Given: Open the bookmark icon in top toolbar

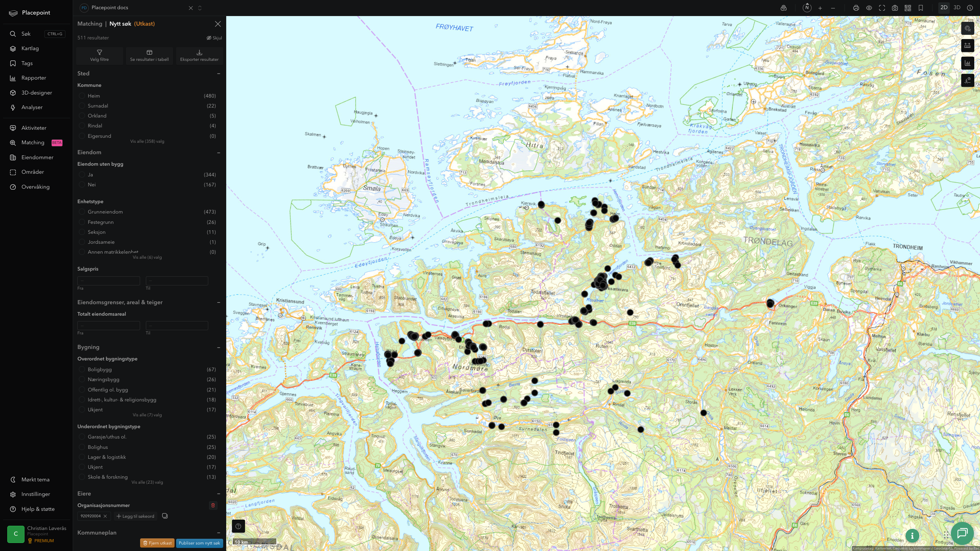Looking at the screenshot, I should pyautogui.click(x=921, y=8).
